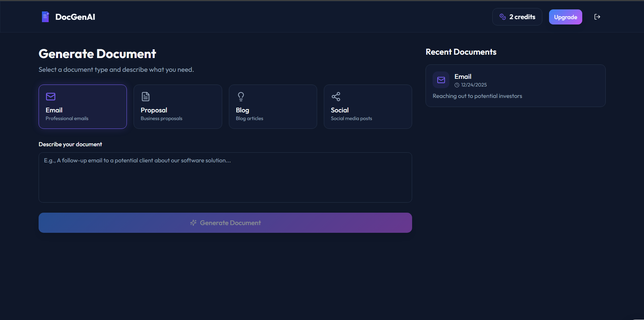The width and height of the screenshot is (644, 320).
Task: Click the "Recent Documents" heading
Action: [461, 52]
